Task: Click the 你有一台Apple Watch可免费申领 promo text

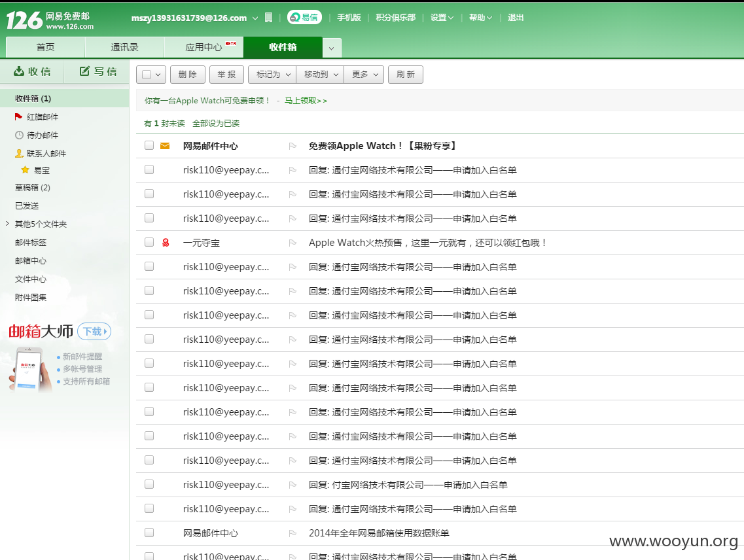Action: click(207, 101)
